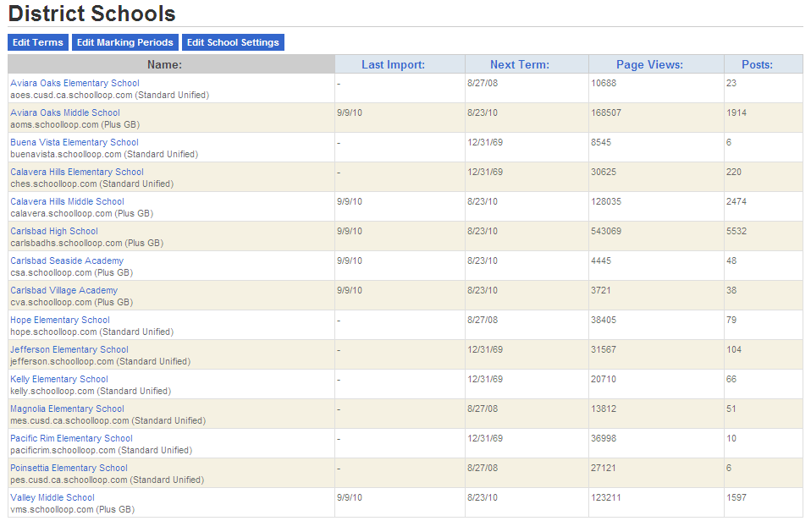Select page views value 123211
The image size is (811, 532).
tap(606, 497)
